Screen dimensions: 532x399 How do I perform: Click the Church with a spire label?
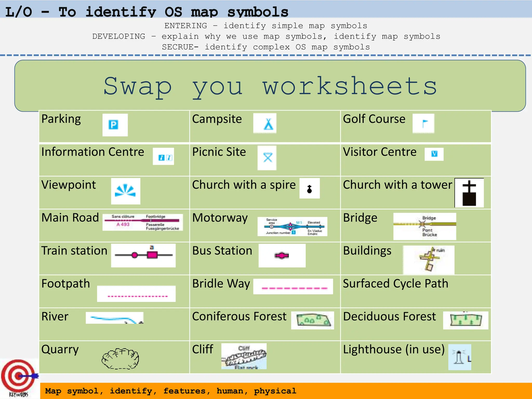coord(244,185)
